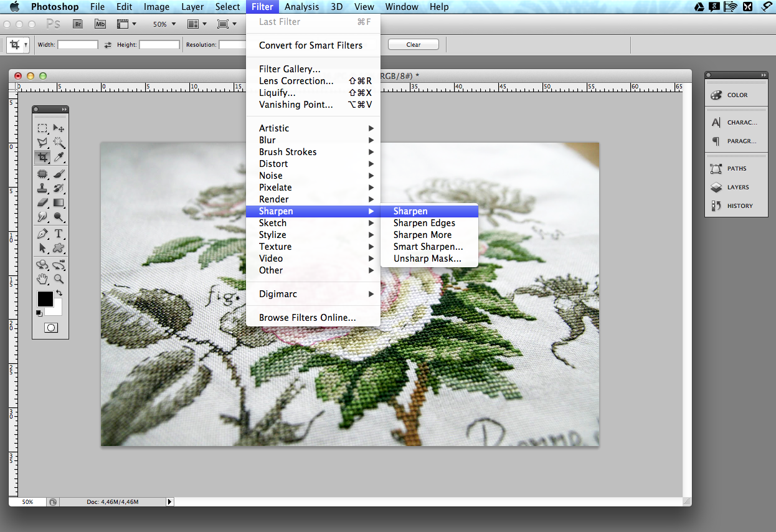Select the Eyedropper tool

pos(59,157)
